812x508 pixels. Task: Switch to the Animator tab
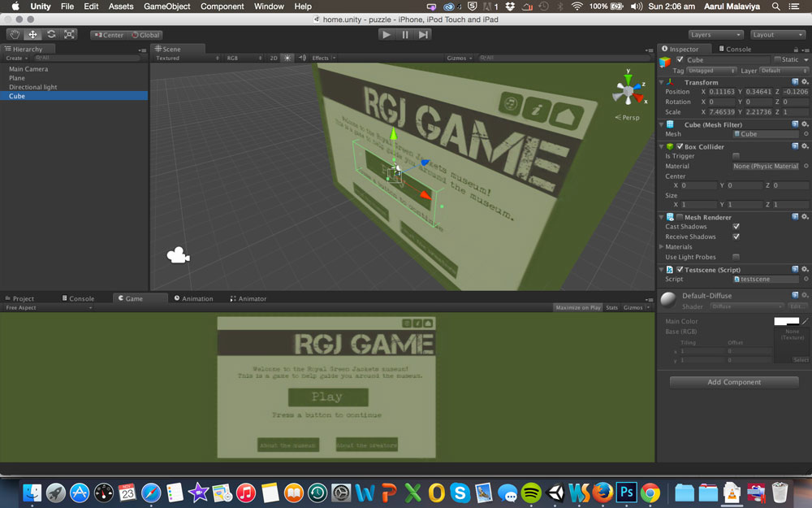coord(248,298)
